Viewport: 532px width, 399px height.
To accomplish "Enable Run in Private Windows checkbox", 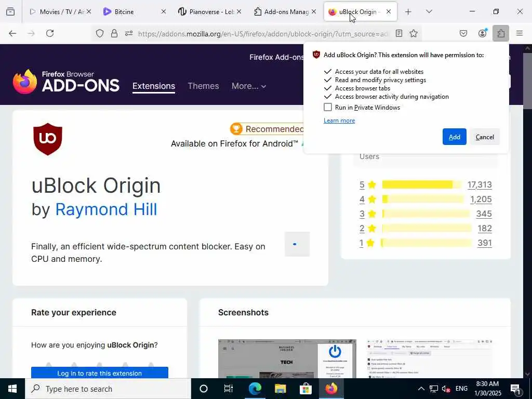I will [328, 107].
